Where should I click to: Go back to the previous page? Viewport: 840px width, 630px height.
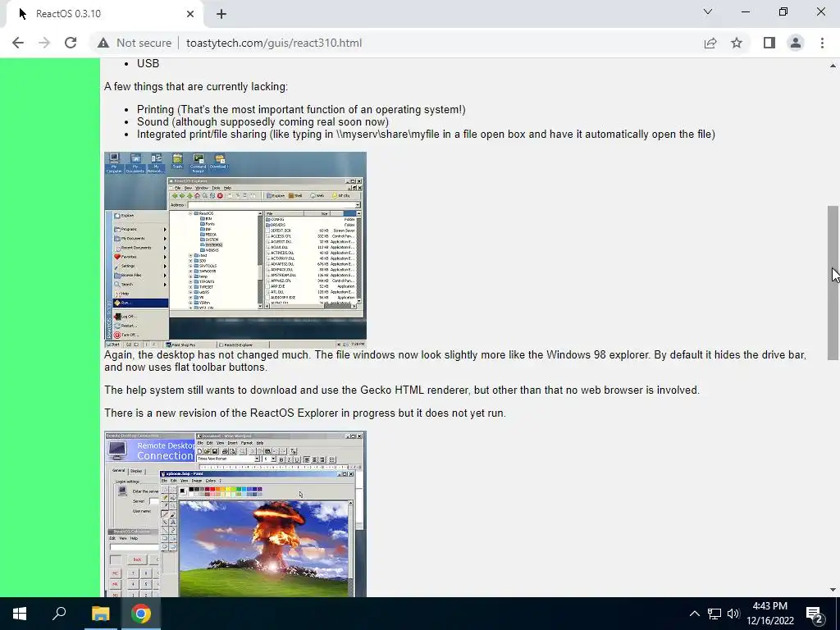click(x=18, y=43)
